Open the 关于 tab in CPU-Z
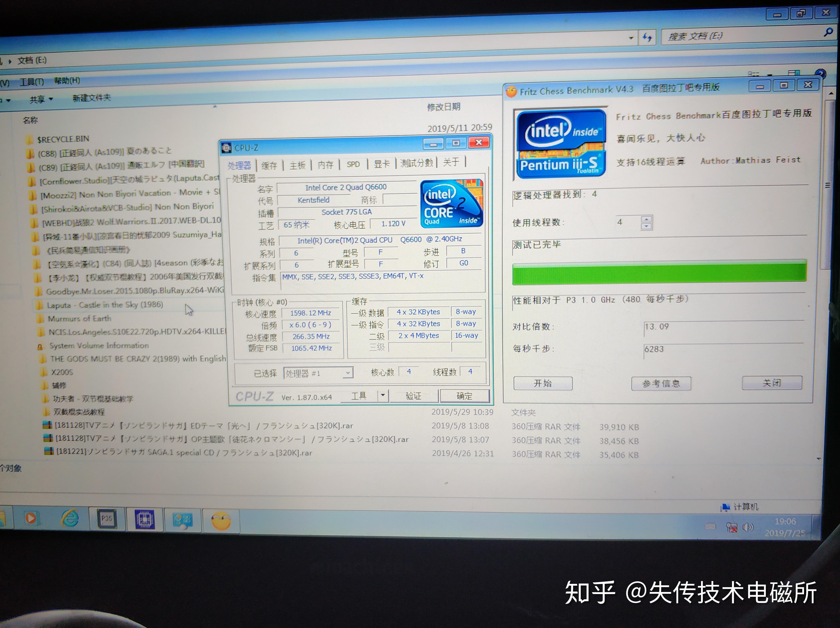This screenshot has height=628, width=840. click(x=451, y=162)
